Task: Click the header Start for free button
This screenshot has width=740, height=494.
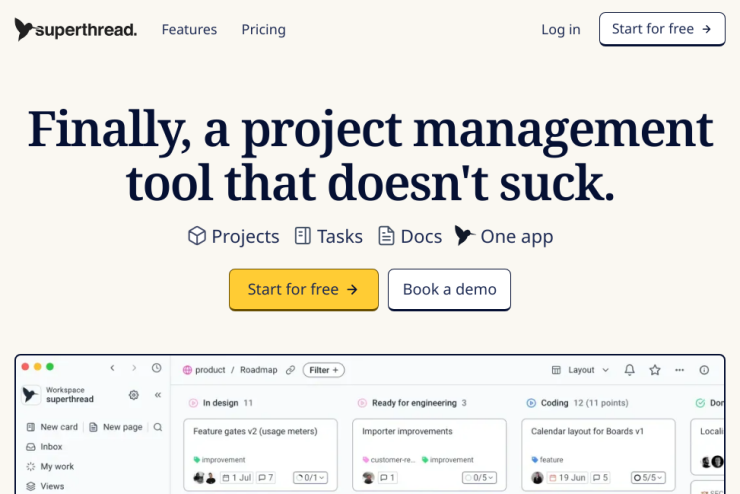Action: point(662,29)
